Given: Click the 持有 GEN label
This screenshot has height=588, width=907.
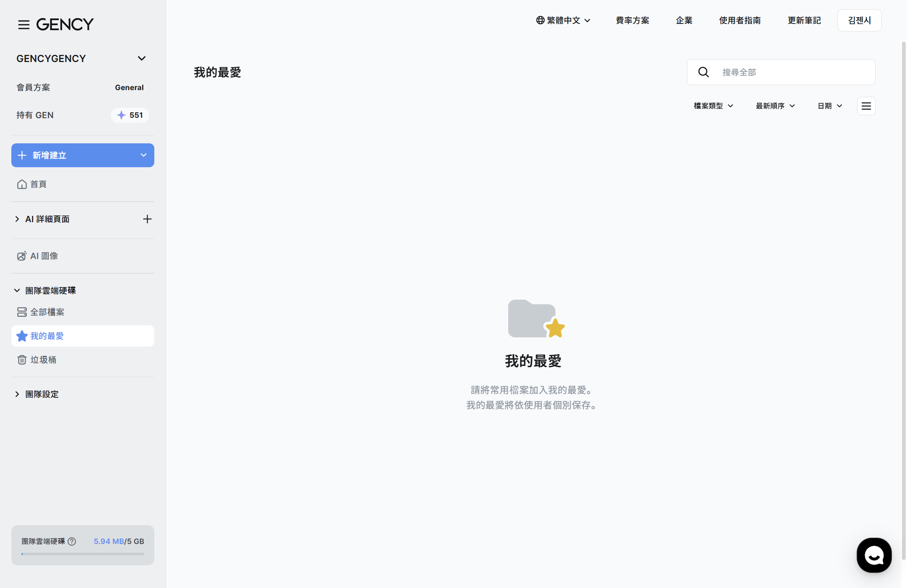Looking at the screenshot, I should [x=35, y=115].
